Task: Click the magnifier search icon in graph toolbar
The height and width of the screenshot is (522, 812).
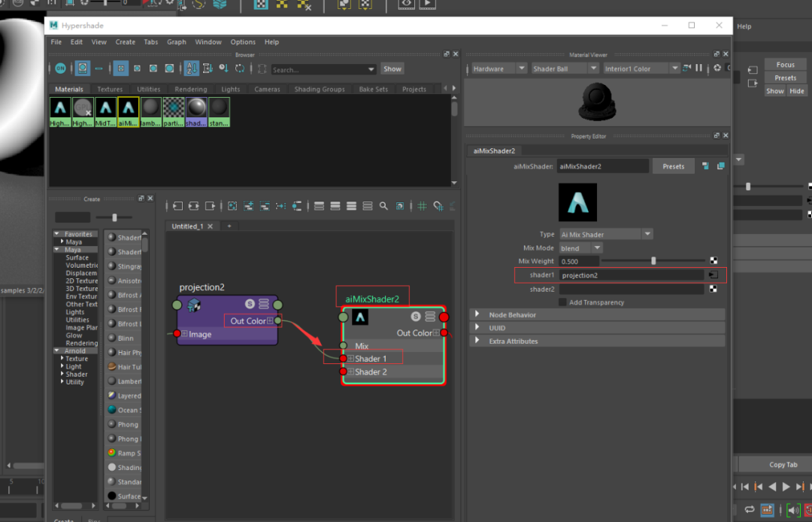Action: tap(383, 206)
